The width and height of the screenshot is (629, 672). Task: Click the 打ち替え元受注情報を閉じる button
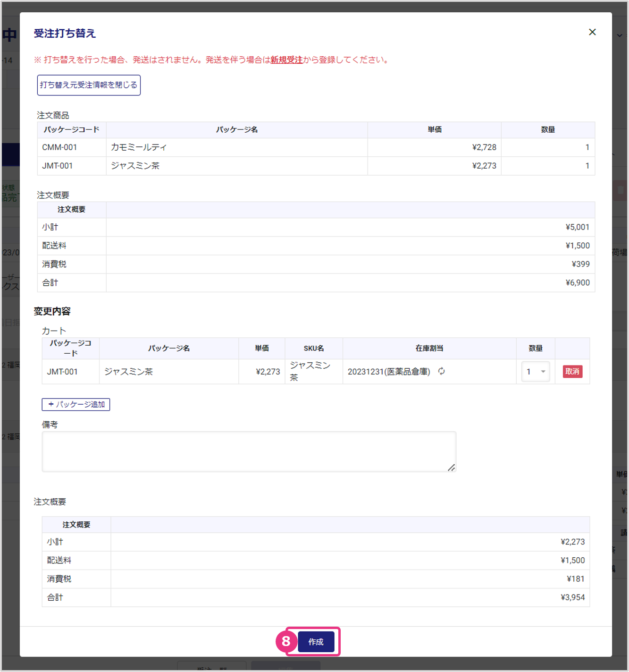click(89, 85)
